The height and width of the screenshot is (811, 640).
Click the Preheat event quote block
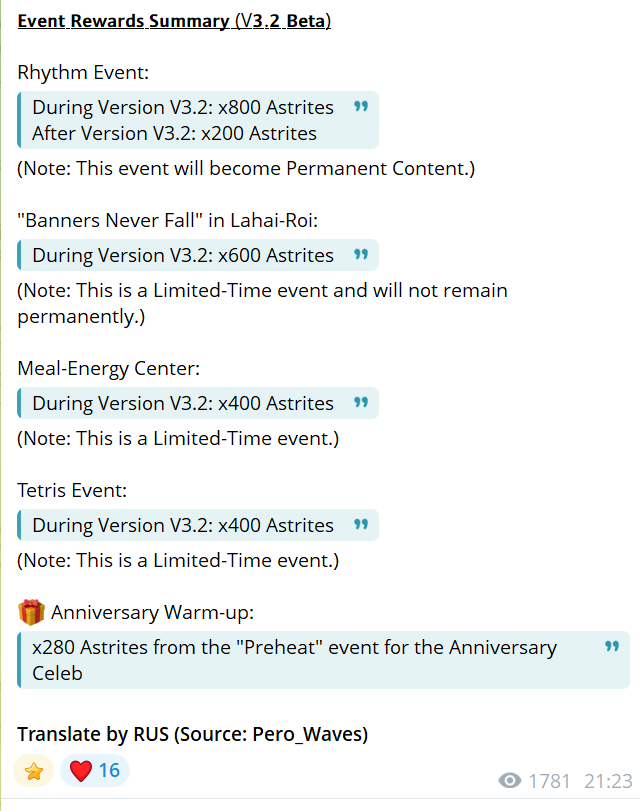point(323,660)
